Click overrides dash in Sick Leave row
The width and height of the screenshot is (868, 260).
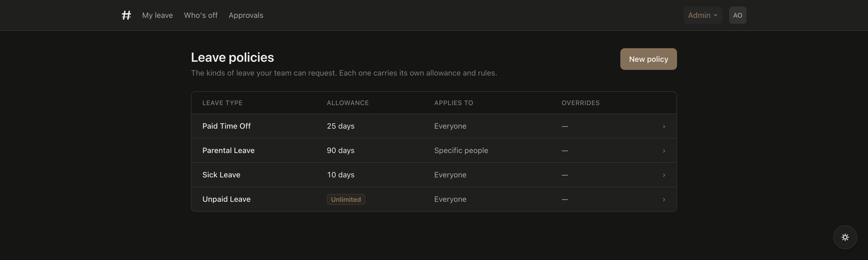tap(565, 175)
